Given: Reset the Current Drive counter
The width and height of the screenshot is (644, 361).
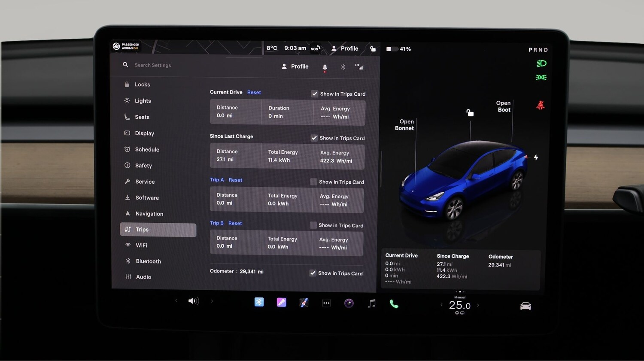Looking at the screenshot, I should (254, 92).
